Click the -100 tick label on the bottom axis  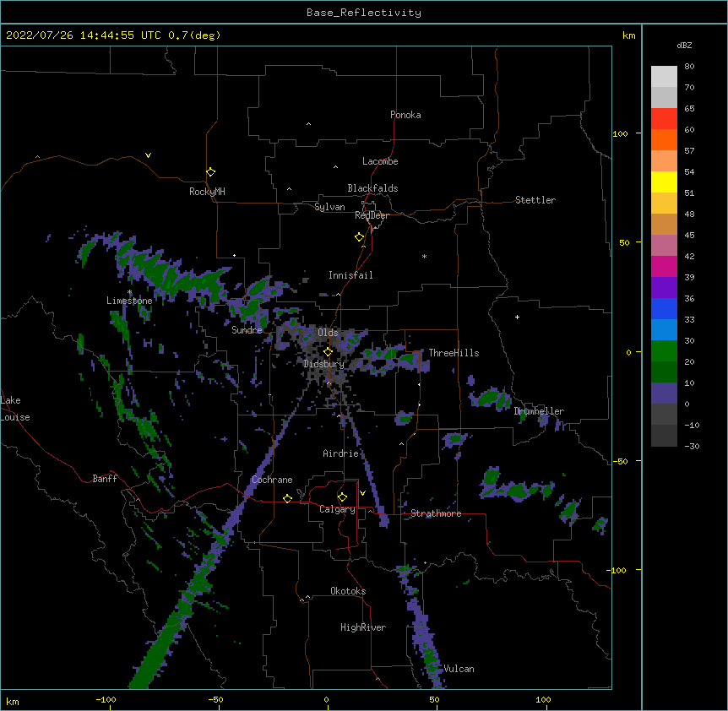pos(106,699)
